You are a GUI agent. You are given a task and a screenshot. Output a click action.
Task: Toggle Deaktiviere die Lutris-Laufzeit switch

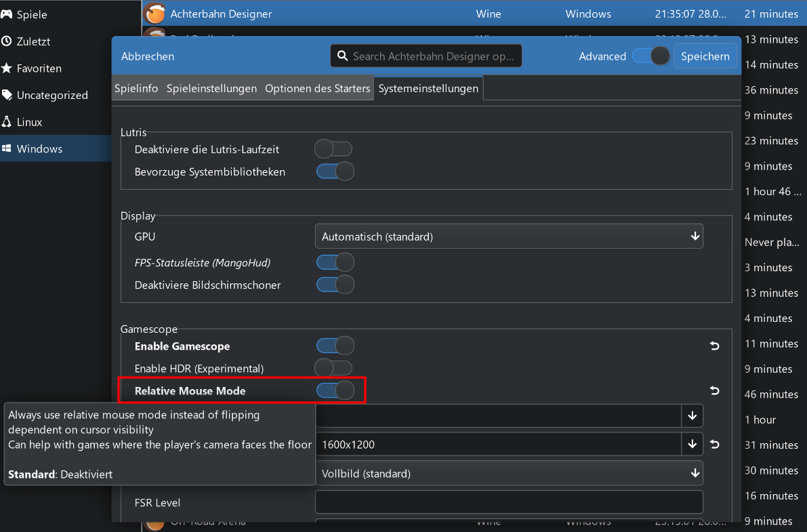(x=334, y=149)
